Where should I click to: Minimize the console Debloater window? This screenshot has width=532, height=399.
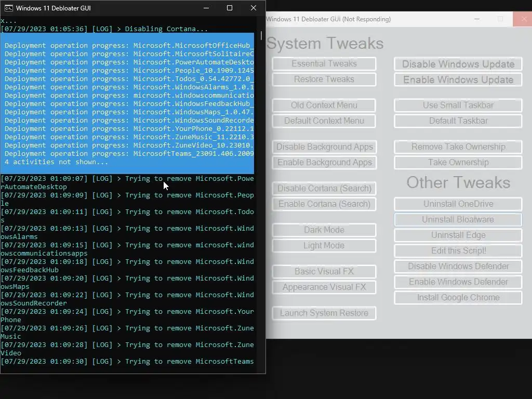[x=206, y=8]
